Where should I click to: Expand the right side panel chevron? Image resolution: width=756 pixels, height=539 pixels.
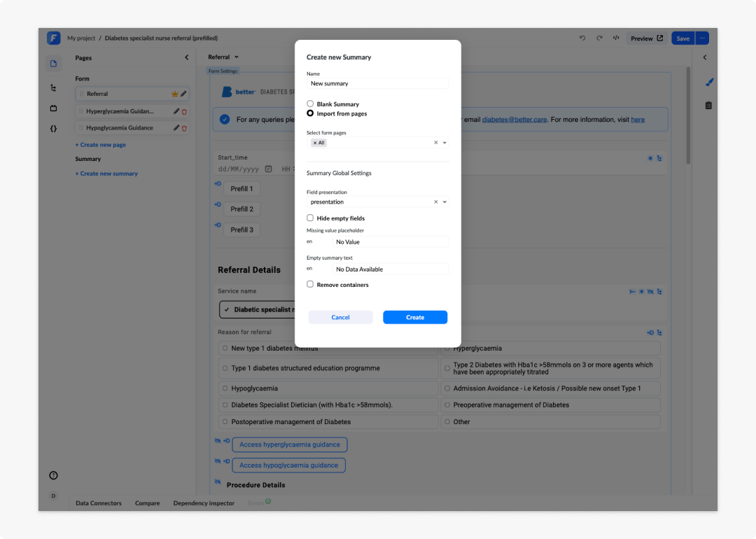(705, 57)
